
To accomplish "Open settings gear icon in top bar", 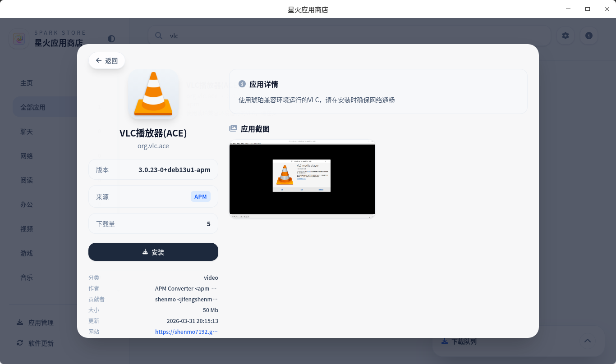I will [565, 36].
